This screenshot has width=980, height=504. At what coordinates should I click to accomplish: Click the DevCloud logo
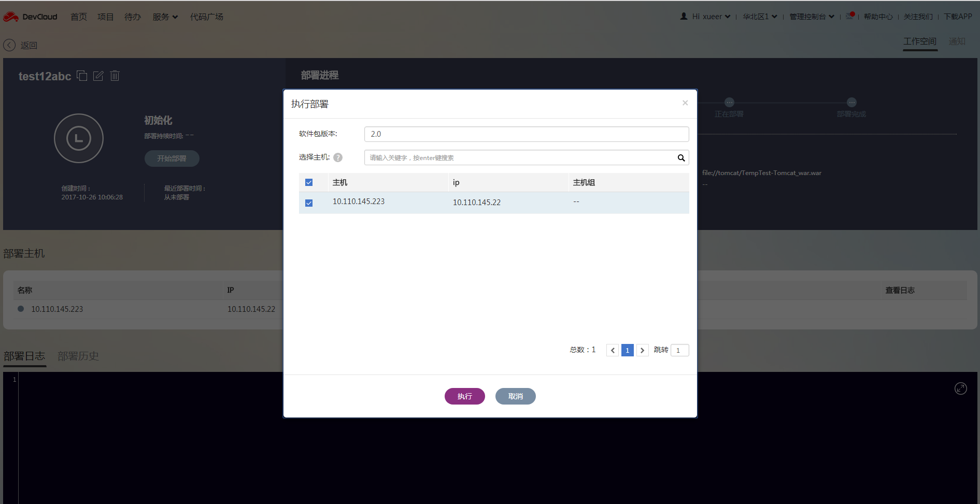point(30,17)
